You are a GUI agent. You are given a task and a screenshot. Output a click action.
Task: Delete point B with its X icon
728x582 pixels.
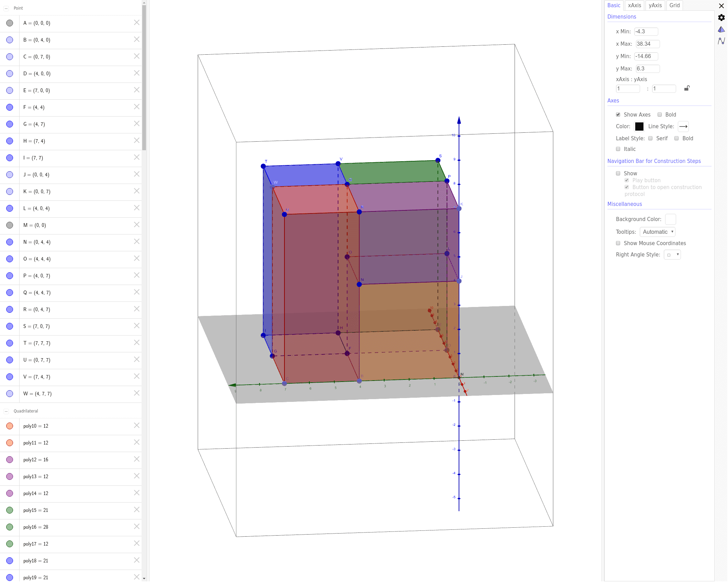coord(136,40)
